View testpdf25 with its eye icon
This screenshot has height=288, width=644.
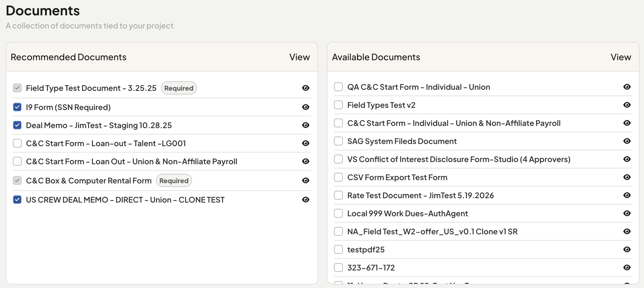(x=627, y=249)
